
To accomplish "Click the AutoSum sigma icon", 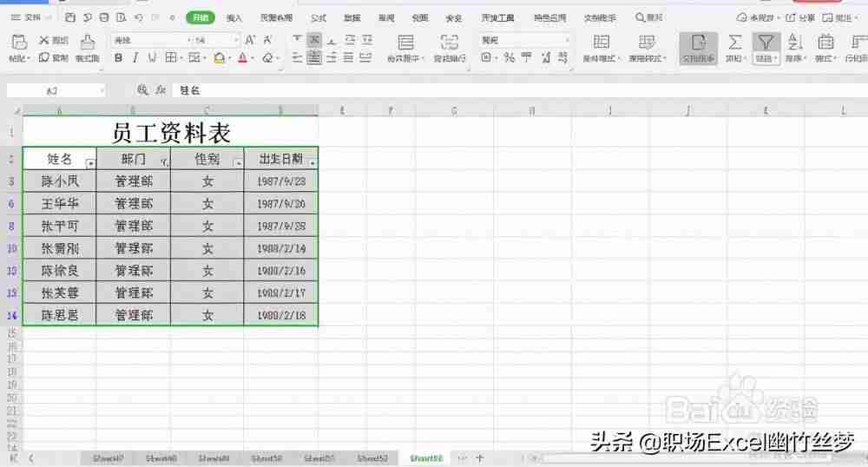I will pos(734,42).
